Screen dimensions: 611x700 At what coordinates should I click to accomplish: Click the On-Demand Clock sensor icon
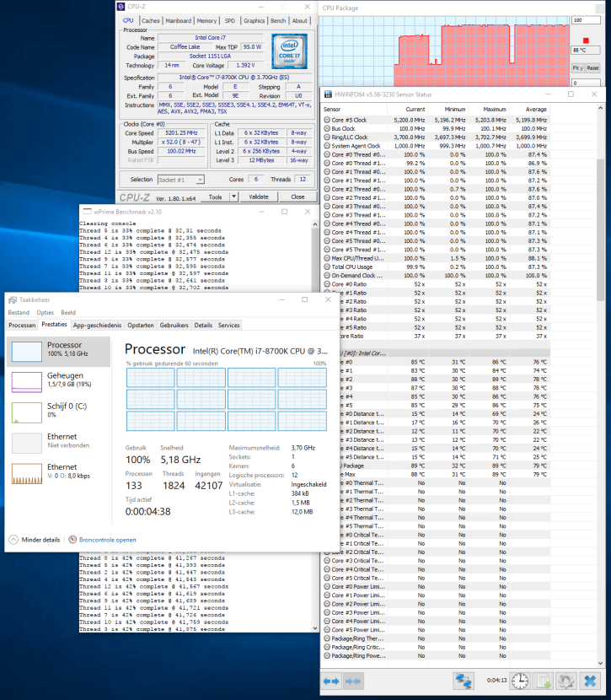(327, 276)
